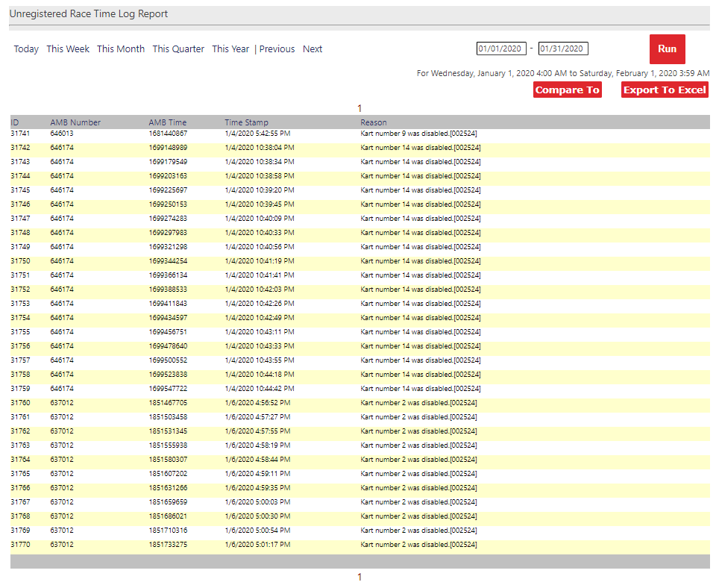Export the report to Excel
This screenshot has width=719, height=588.
[665, 90]
